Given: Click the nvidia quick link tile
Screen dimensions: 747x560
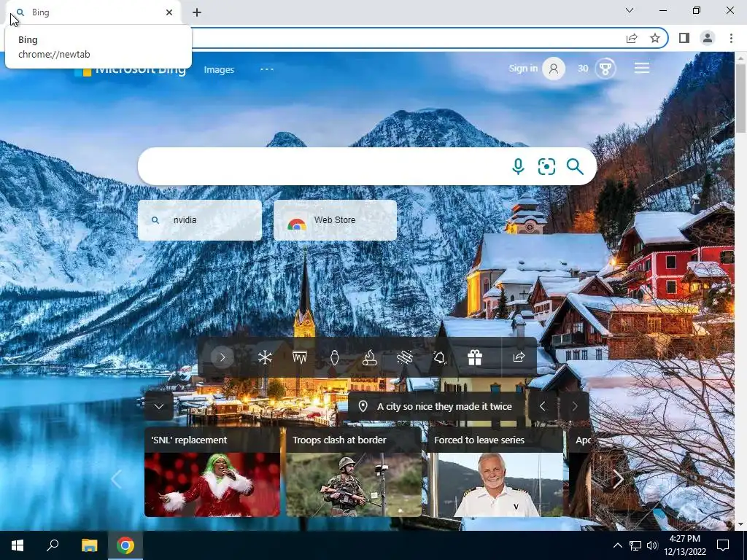Looking at the screenshot, I should point(200,220).
